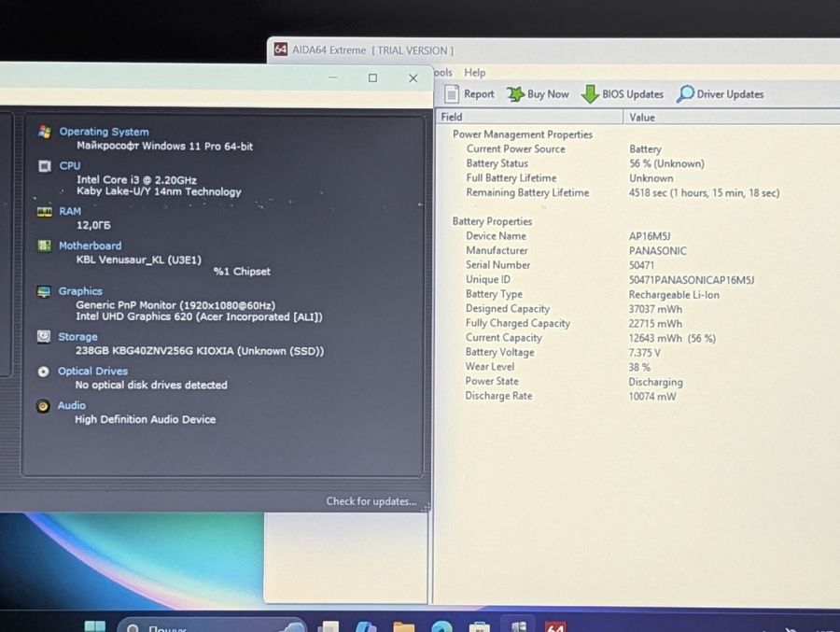Open the Operating System section link
Screen dimensions: 840x632
pos(104,132)
